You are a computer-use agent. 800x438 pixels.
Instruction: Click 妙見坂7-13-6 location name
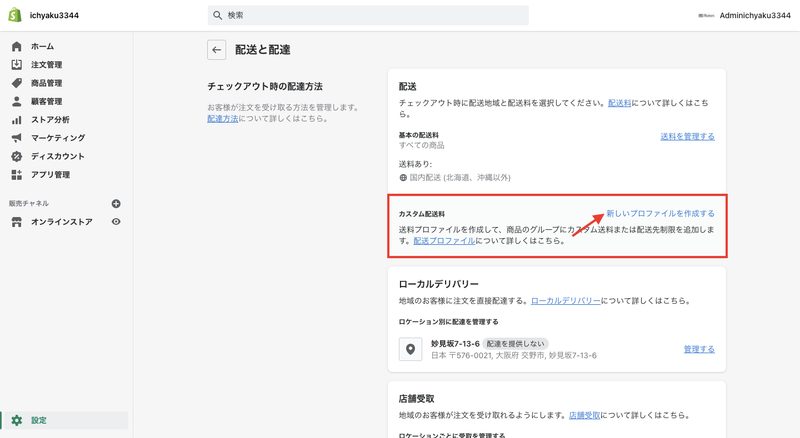tap(455, 344)
